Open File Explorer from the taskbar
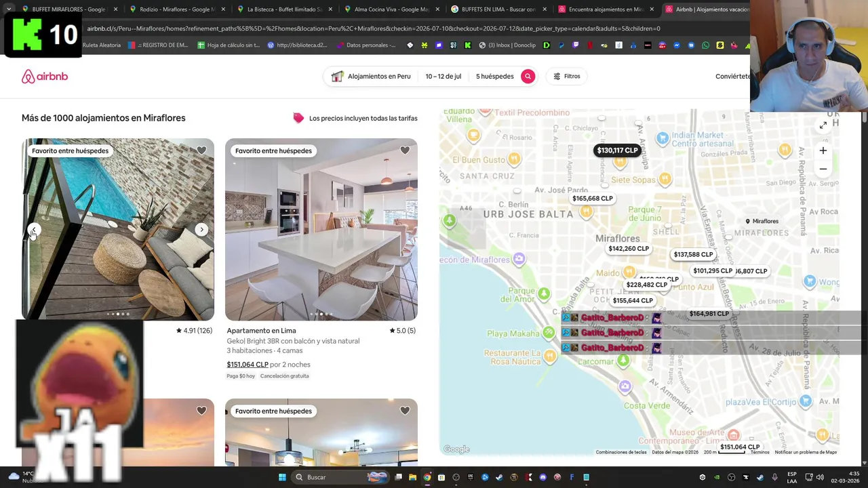Screen dimensions: 868x488 412,477
